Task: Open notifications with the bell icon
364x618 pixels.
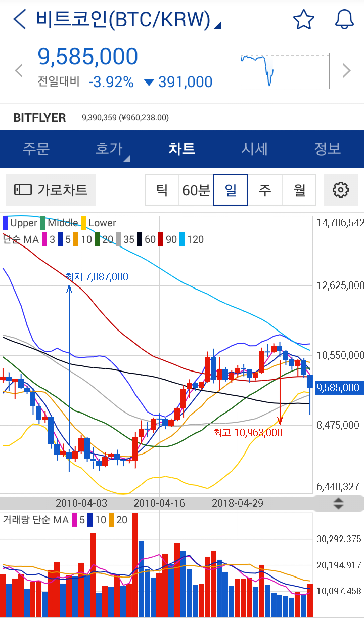Action: pos(344,19)
